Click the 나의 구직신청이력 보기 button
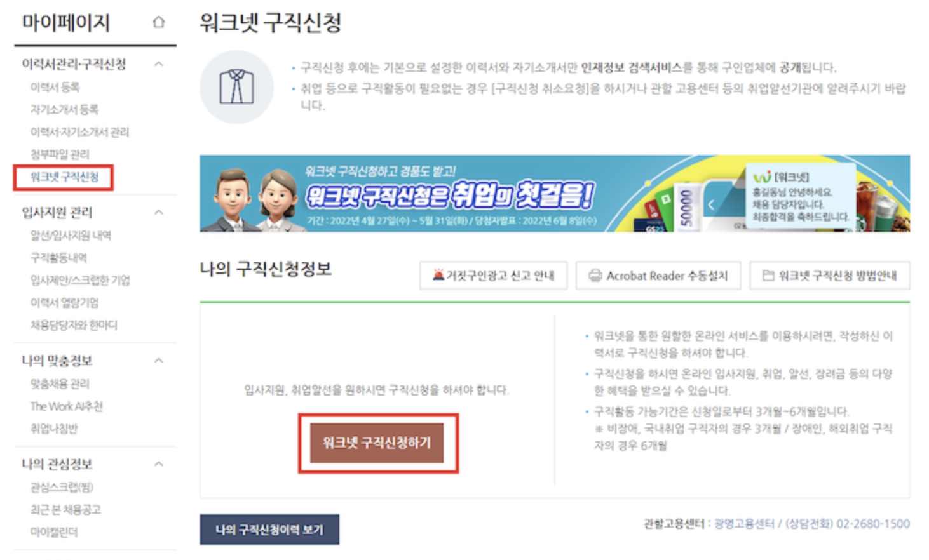929x560 pixels. (x=269, y=530)
